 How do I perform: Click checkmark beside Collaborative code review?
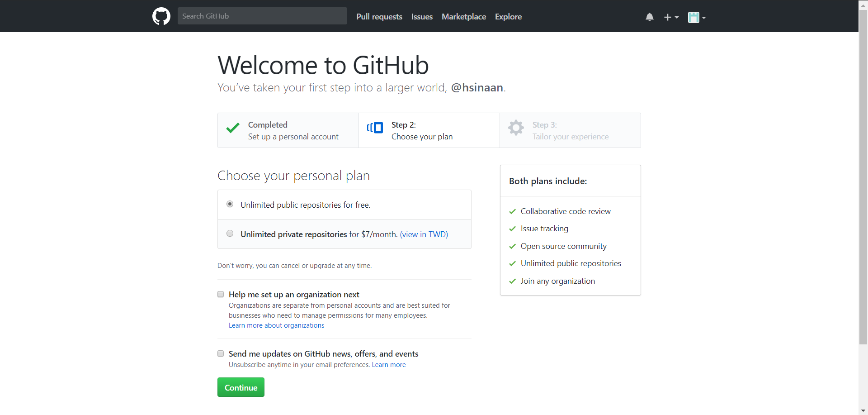512,211
